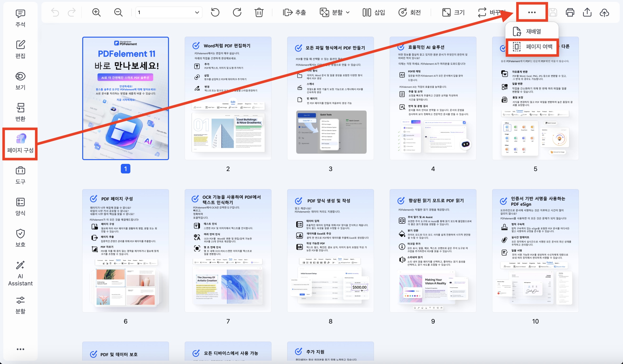Click the 삽입 insert button

373,12
